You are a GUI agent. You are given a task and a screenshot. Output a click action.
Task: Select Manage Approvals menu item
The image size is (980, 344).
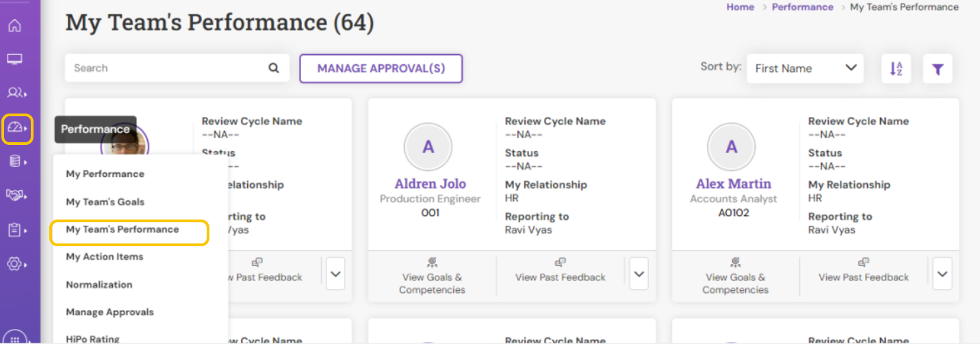click(109, 312)
